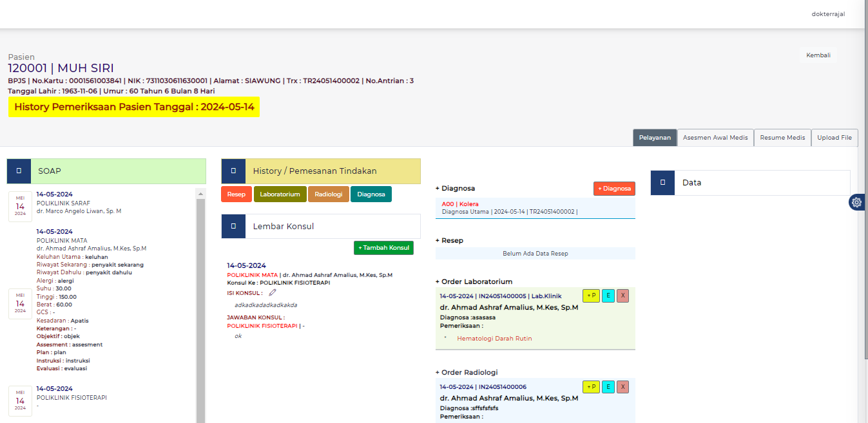Screen dimensions: 868x423
Task: Open the settings gear icon on right edge
Action: click(x=856, y=202)
